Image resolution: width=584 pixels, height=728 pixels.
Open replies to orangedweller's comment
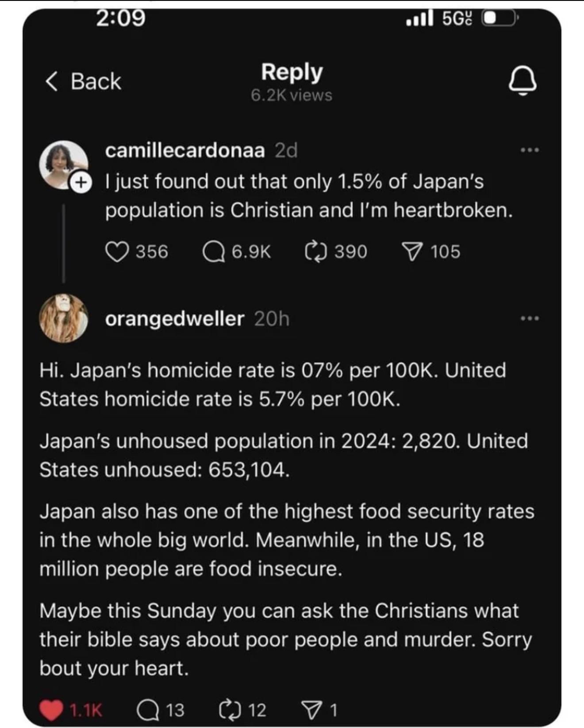[148, 709]
